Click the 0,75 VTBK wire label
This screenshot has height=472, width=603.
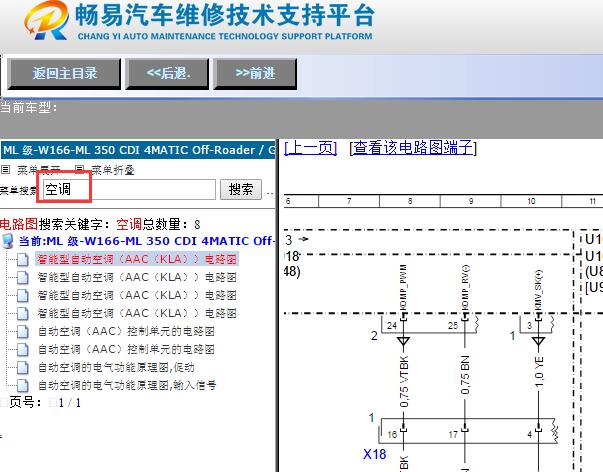click(404, 383)
